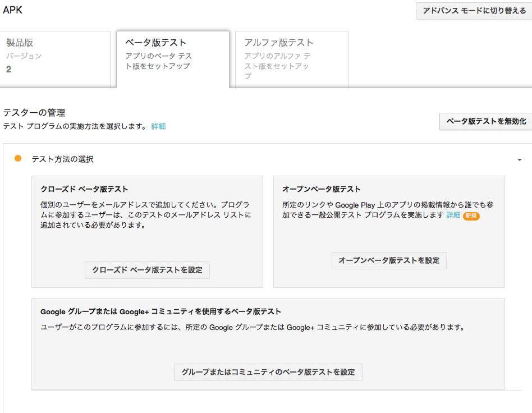Screen dimensions: 532x413
Task: Select the ベータ版テスト tab
Action: tap(172, 59)
